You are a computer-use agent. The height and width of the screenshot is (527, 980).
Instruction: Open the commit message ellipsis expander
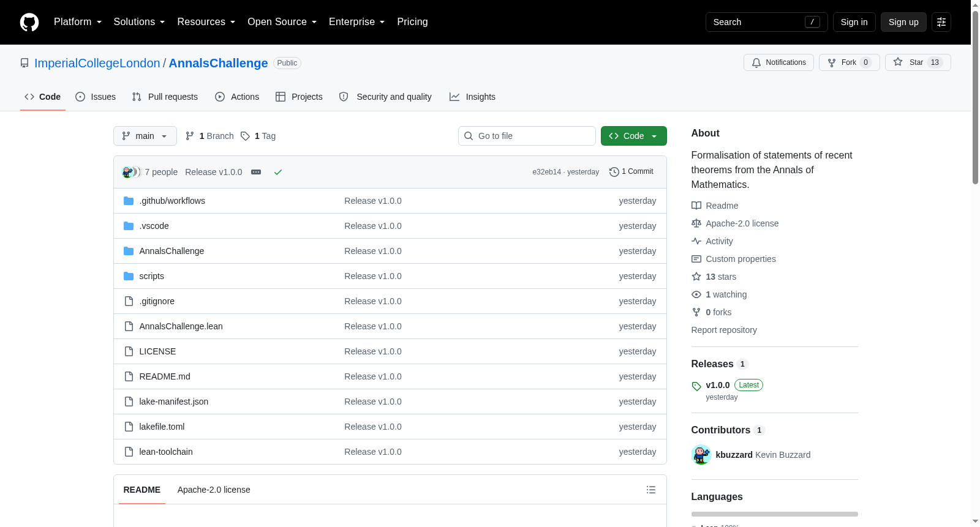[256, 172]
